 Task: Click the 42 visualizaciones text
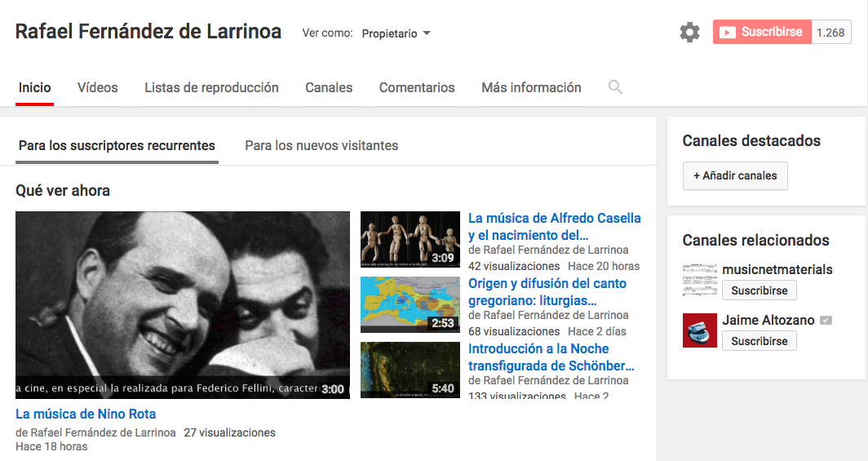[514, 266]
